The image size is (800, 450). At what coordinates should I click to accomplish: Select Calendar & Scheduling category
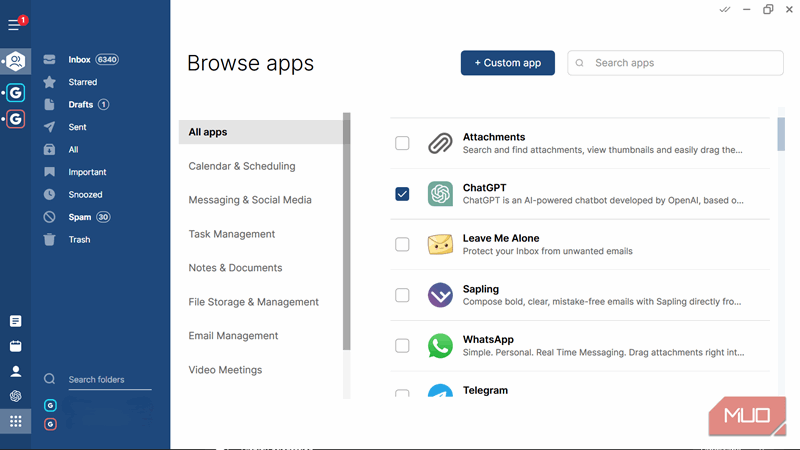pyautogui.click(x=242, y=166)
